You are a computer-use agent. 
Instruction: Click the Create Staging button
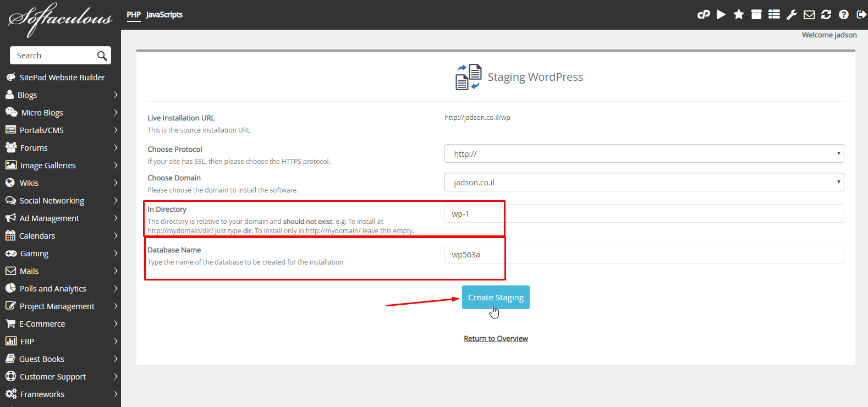(x=496, y=297)
